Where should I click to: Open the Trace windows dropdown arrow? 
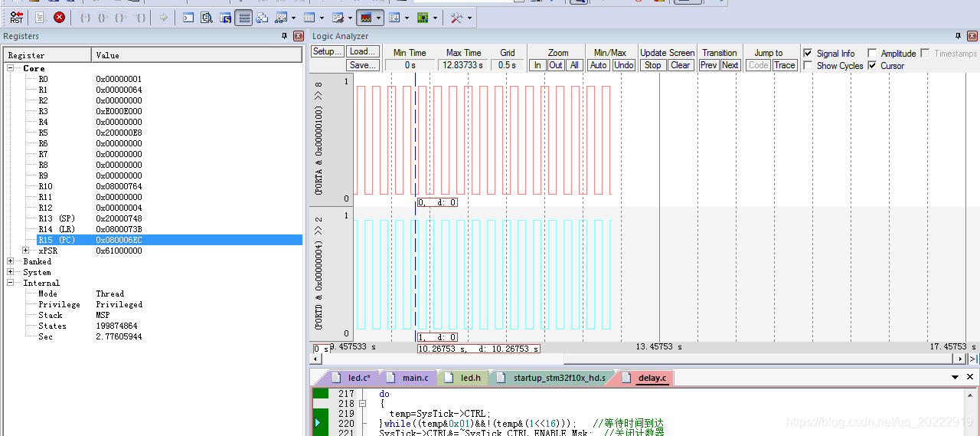pos(407,18)
